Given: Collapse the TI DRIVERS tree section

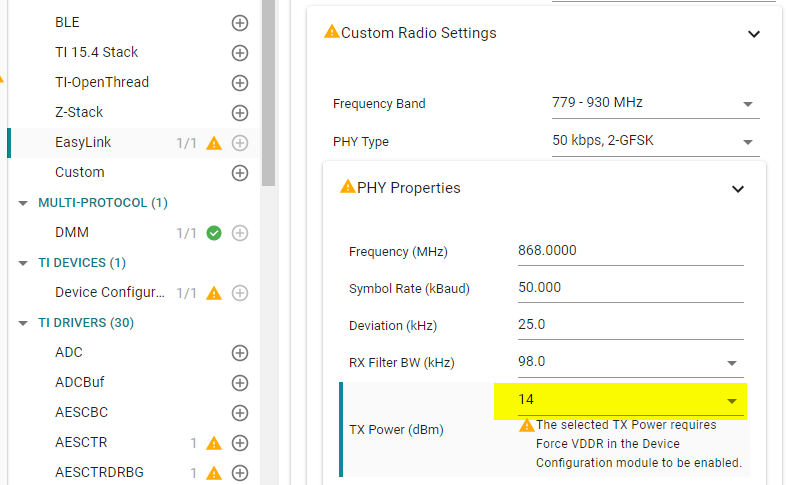Looking at the screenshot, I should (x=24, y=323).
